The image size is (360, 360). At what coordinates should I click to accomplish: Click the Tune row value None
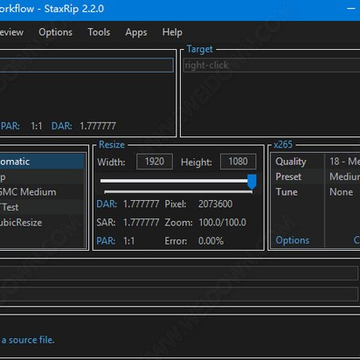tap(341, 192)
